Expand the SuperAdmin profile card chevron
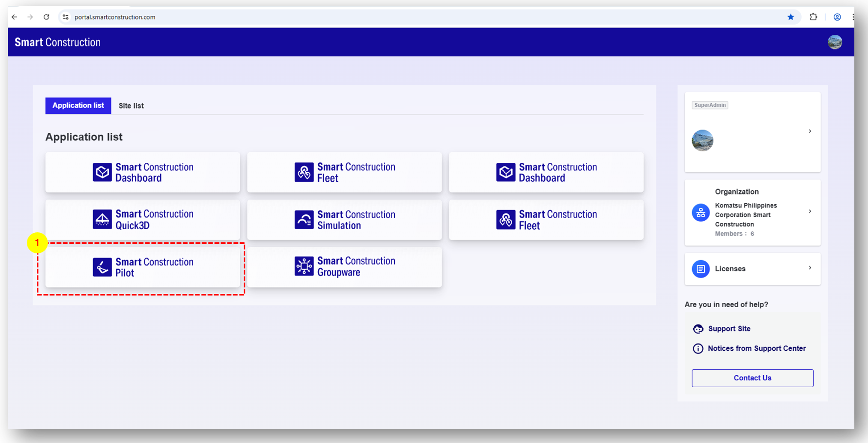Image resolution: width=868 pixels, height=443 pixels. (810, 131)
